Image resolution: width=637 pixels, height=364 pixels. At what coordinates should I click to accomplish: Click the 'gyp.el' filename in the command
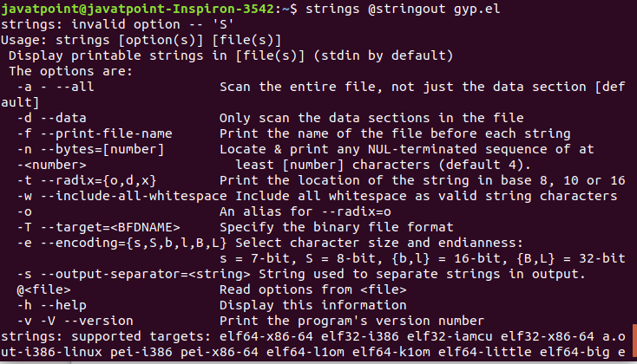pos(477,10)
